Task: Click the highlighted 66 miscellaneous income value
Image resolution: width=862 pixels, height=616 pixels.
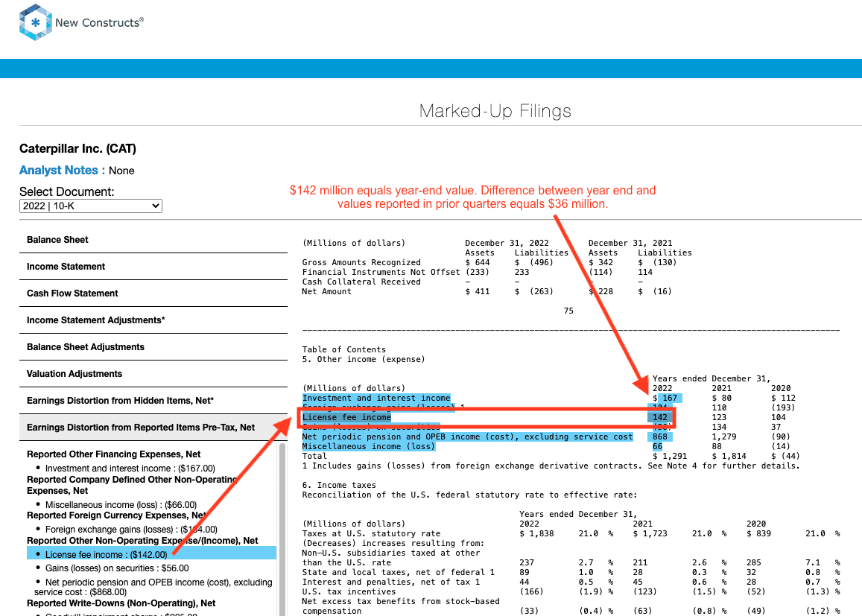Action: point(657,446)
